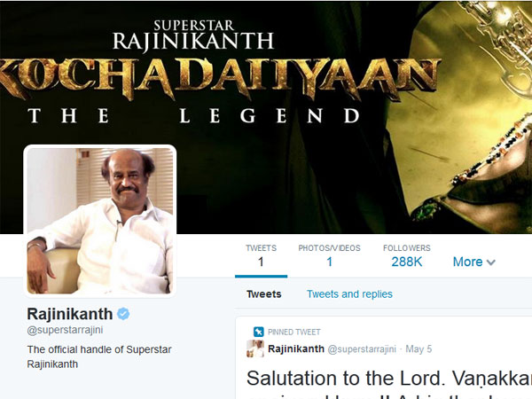Click the chevron arrow next to More
This screenshot has width=532, height=399.
point(490,262)
